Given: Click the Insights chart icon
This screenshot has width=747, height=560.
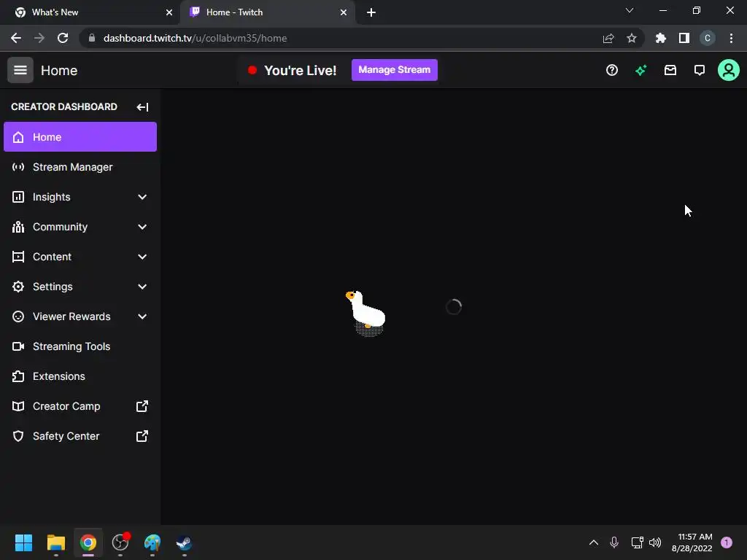Looking at the screenshot, I should tap(18, 197).
